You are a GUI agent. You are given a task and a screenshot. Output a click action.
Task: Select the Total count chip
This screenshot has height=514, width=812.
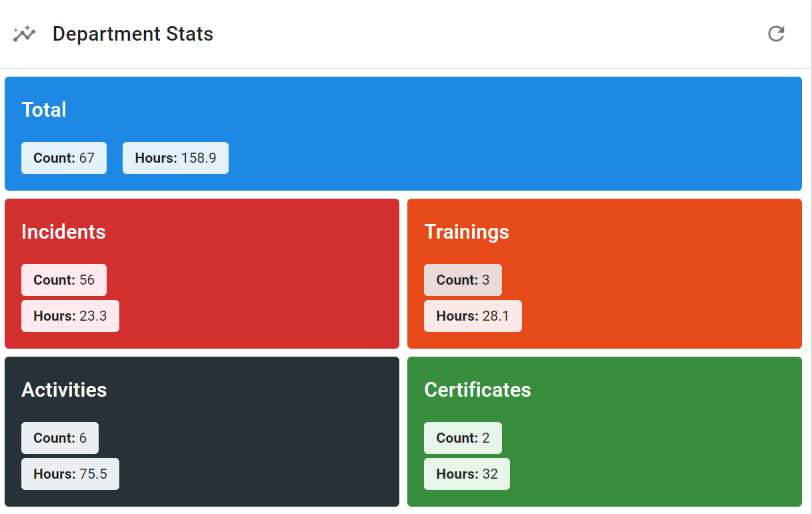coord(64,158)
